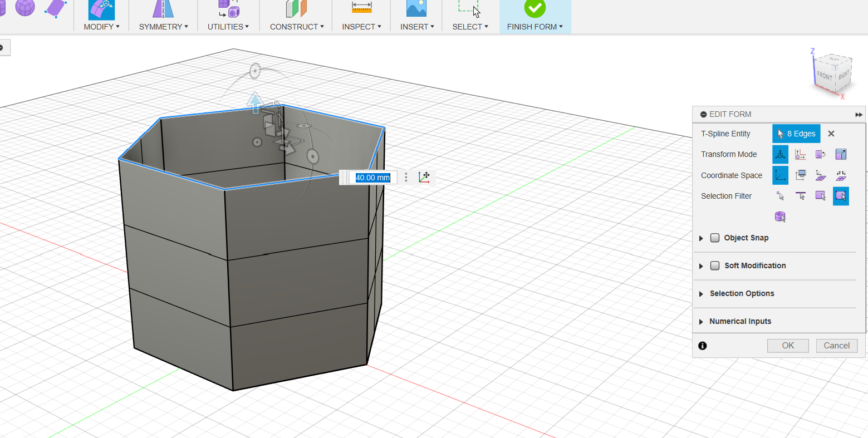The height and width of the screenshot is (438, 868).
Task: Click the Modify Edit Form toolbar icon
Action: [x=101, y=9]
